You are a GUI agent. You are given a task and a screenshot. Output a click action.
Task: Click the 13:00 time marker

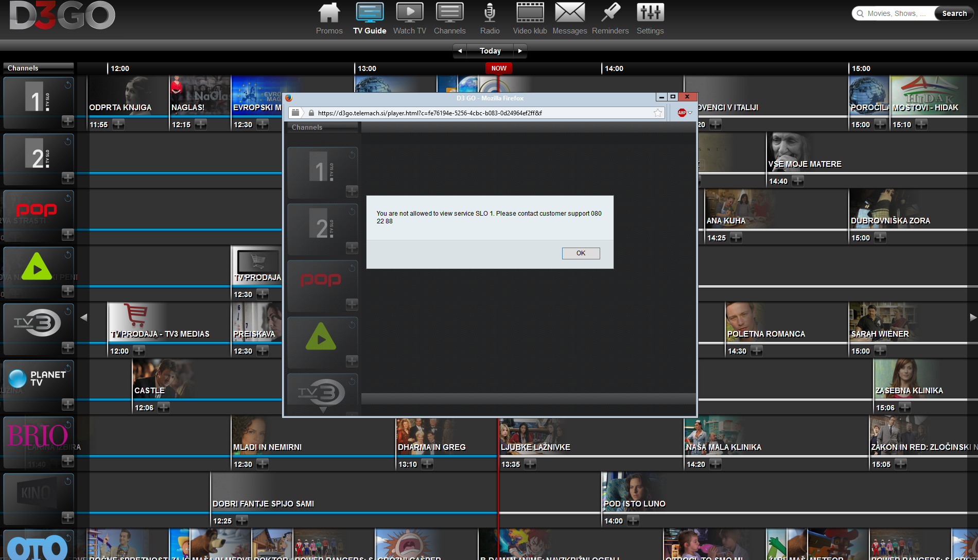click(366, 68)
